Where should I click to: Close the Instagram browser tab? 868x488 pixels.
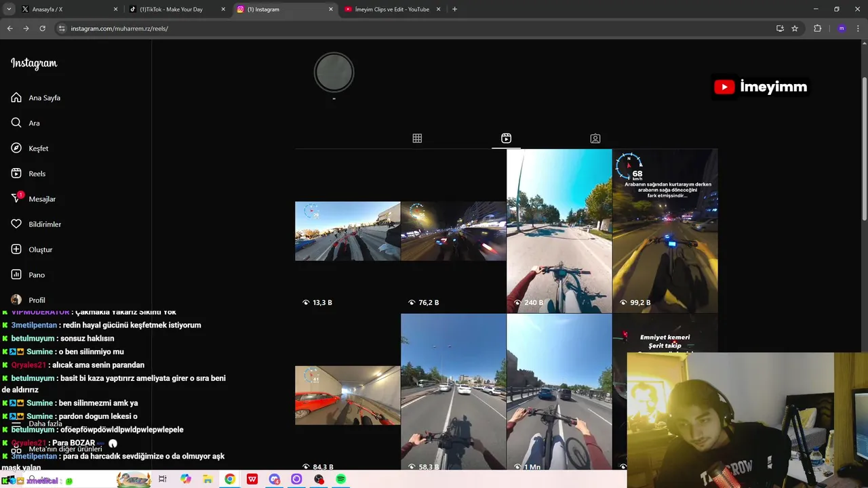331,9
